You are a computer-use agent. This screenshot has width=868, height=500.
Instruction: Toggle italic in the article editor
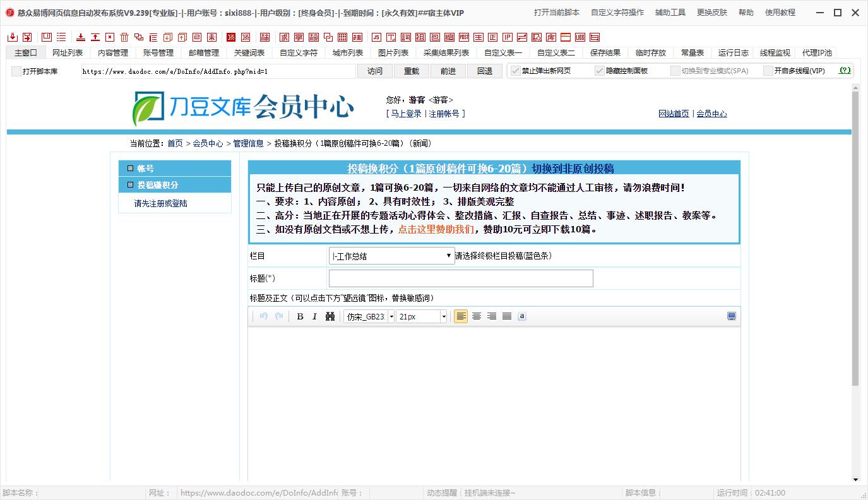314,316
